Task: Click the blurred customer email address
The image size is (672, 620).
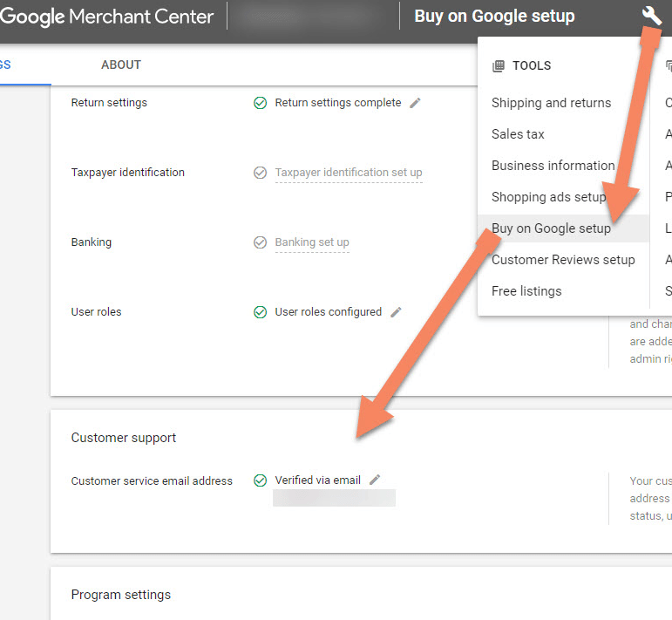Action: (x=335, y=498)
